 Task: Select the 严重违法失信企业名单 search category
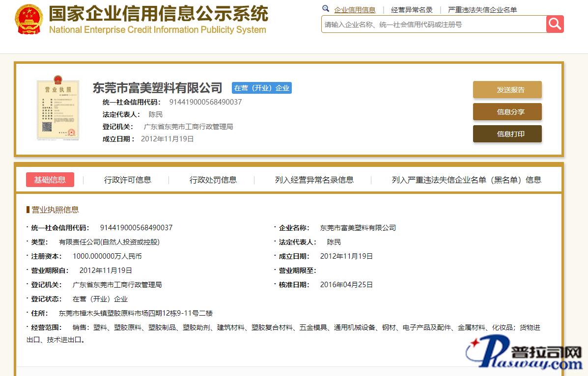[x=482, y=10]
